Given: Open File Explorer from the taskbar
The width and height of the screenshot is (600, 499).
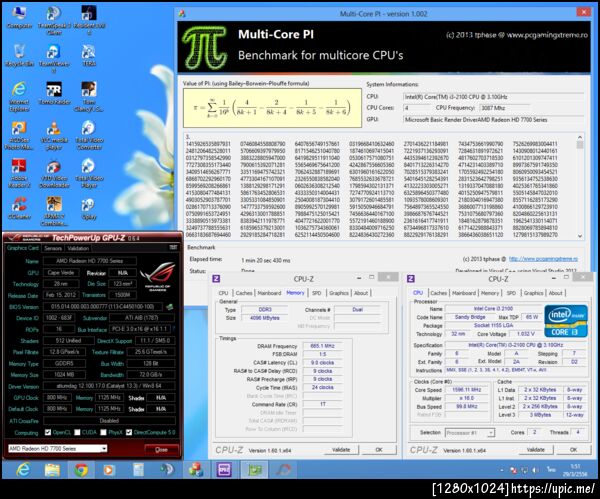Looking at the screenshot, I should click(x=52, y=470).
